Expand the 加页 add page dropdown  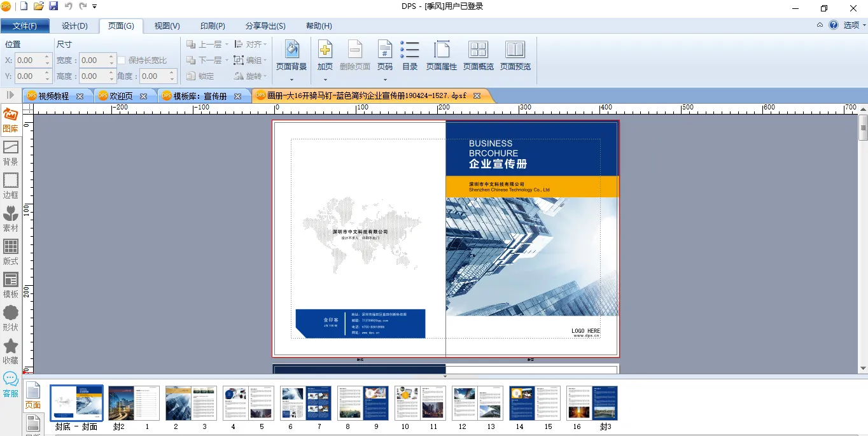tap(325, 80)
